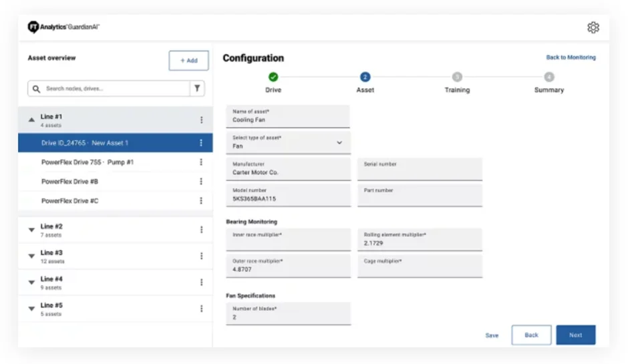Open kebab menu for Line #3
The height and width of the screenshot is (364, 628).
coord(201,256)
